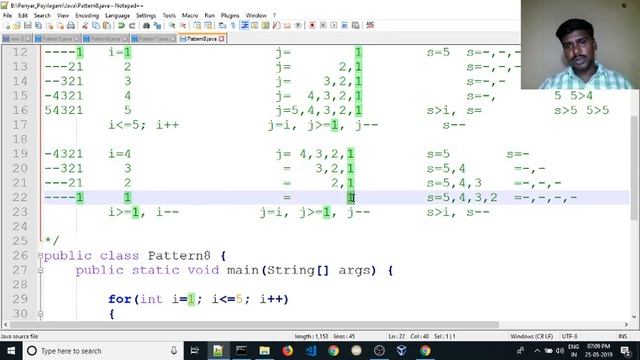
Task: Close the Pattern8.java tab via its red button
Action: pos(222,39)
